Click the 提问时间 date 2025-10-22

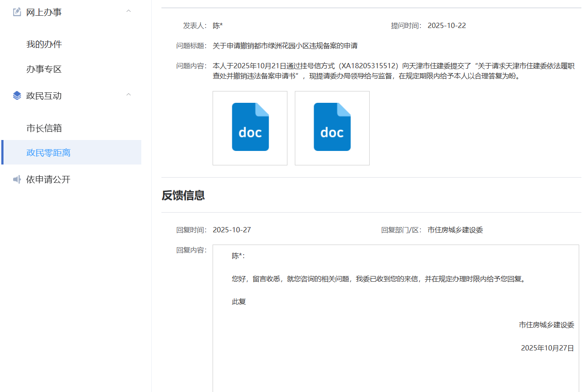click(x=447, y=25)
